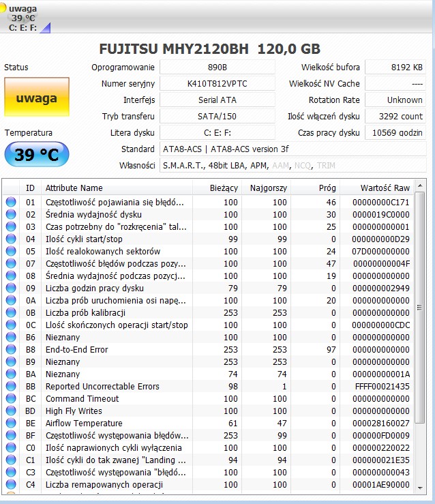Click status icon of row 03 spin-up time
The height and width of the screenshot is (504, 435).
click(11, 226)
